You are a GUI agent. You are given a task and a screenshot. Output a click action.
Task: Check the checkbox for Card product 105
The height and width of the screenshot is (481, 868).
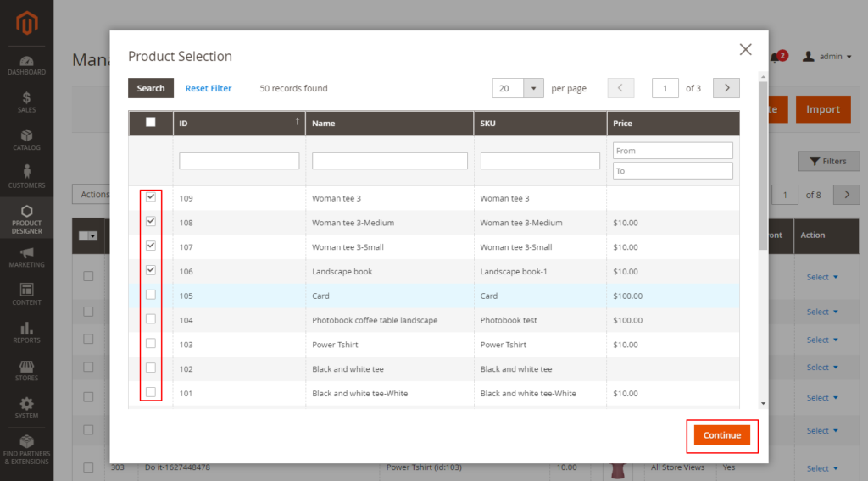pyautogui.click(x=151, y=296)
